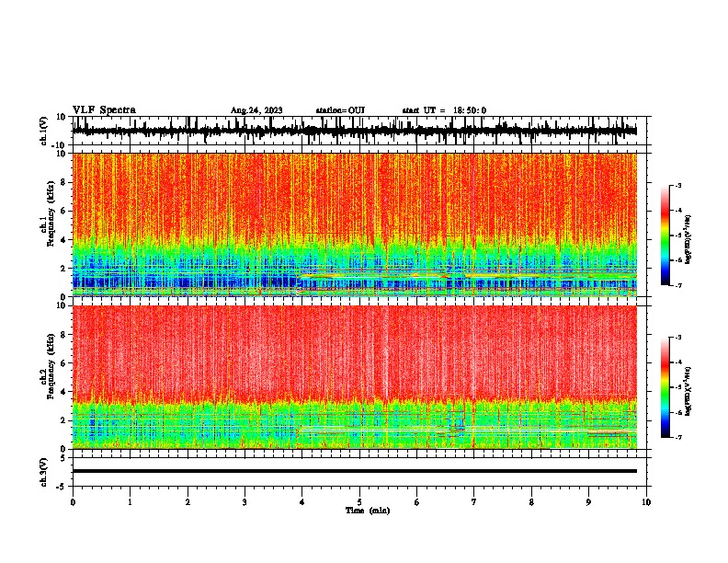728x563 pixels.
Task: Click time axis tick label "7"
Action: coord(474,502)
